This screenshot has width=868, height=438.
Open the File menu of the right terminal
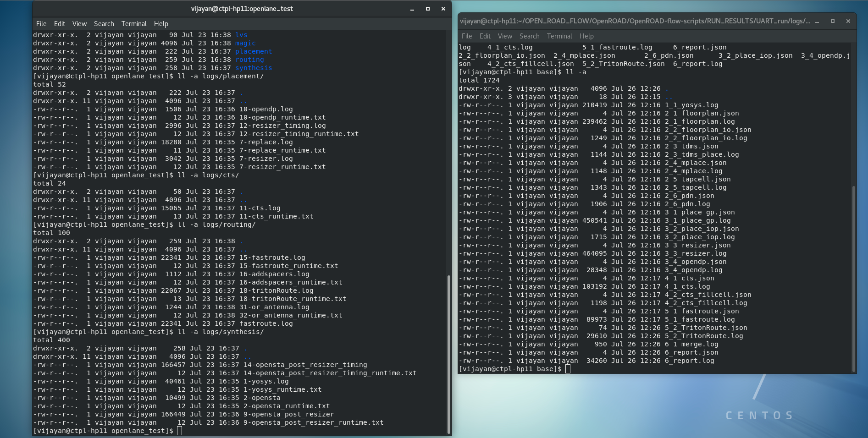click(466, 36)
